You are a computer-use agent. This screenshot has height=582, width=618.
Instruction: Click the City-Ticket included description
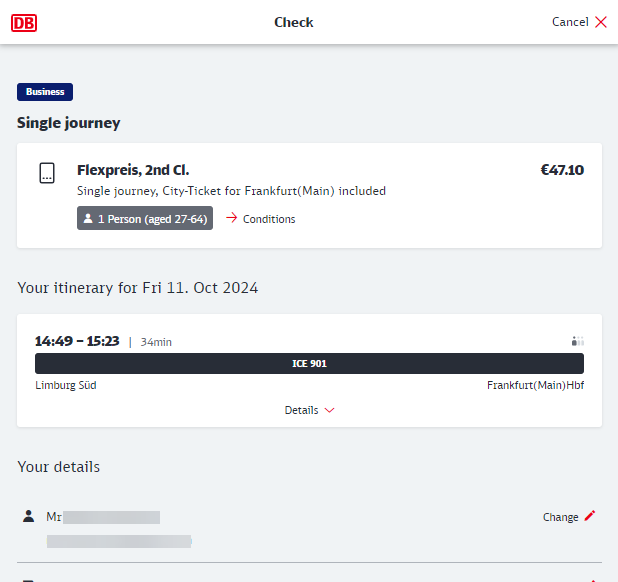pos(231,191)
